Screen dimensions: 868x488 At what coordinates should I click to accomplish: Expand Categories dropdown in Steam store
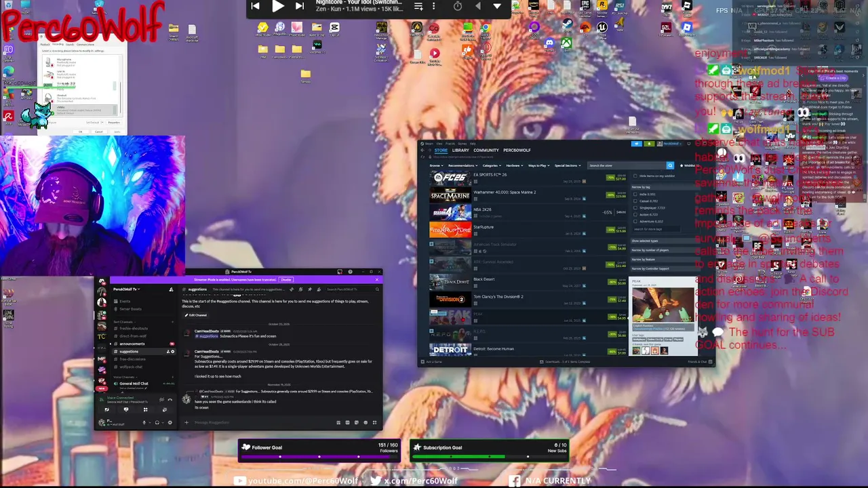(x=492, y=165)
